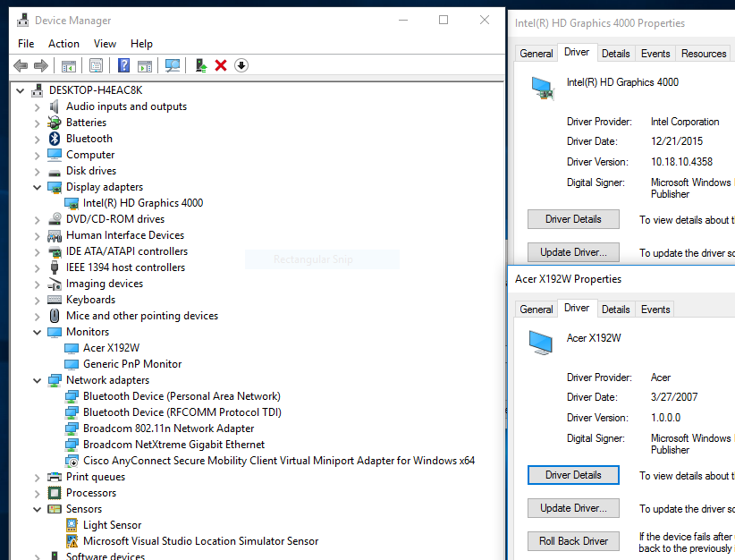Viewport: 735px width, 560px height.
Task: Click the Processors chip icon
Action: pyautogui.click(x=55, y=493)
